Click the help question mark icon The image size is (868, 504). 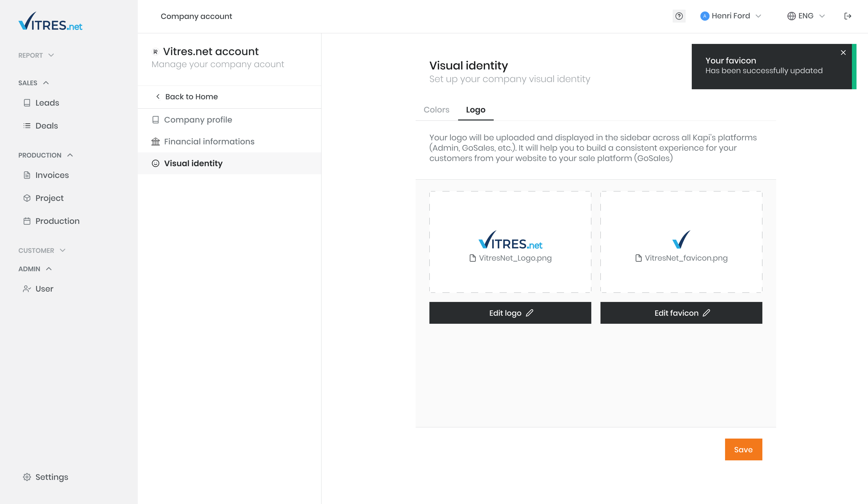pos(679,16)
